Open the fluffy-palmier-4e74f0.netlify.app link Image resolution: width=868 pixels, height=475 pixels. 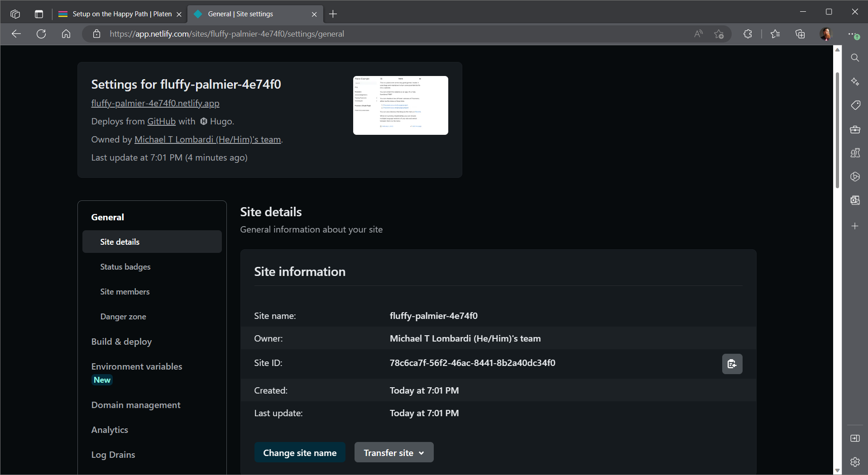coord(155,103)
